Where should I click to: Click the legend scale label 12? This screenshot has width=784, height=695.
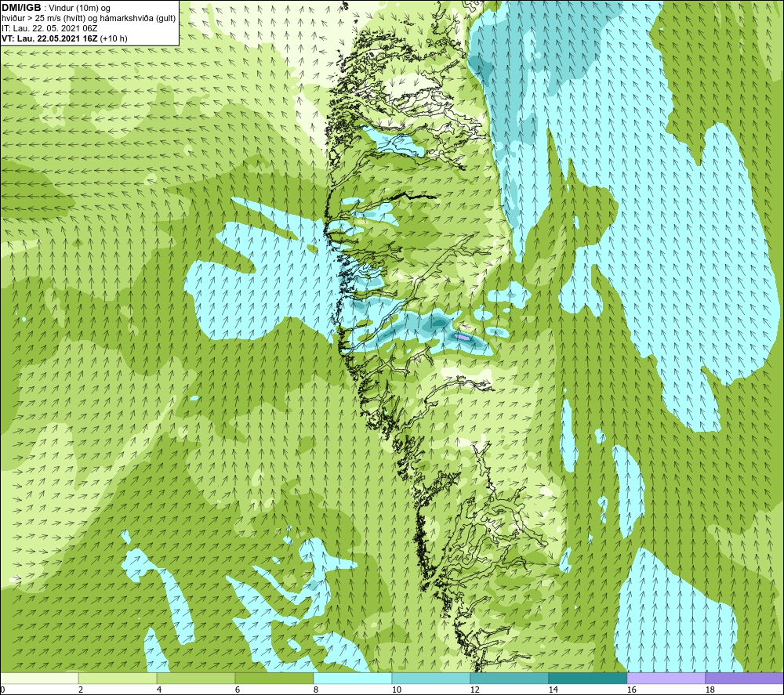click(x=474, y=690)
